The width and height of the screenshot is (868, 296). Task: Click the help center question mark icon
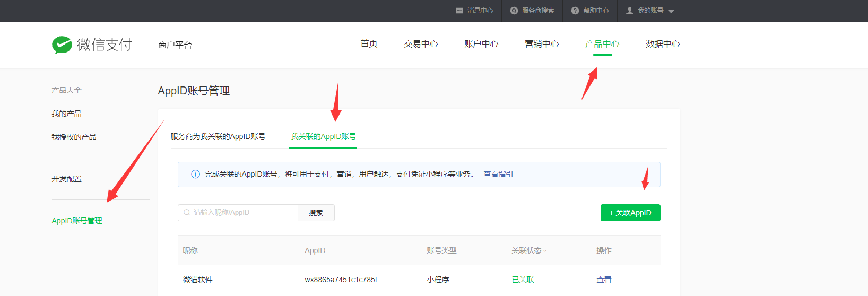click(x=575, y=11)
